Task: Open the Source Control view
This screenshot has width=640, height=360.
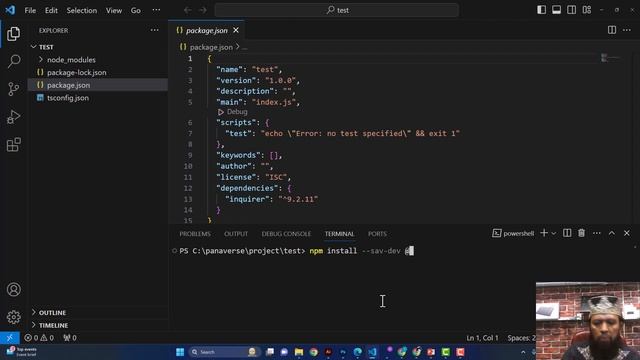Action: pyautogui.click(x=13, y=89)
